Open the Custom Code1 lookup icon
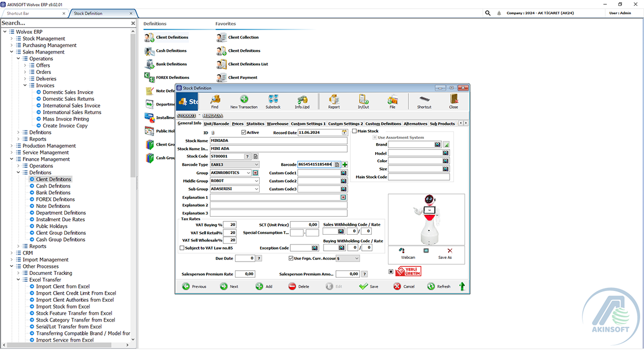 coord(343,173)
